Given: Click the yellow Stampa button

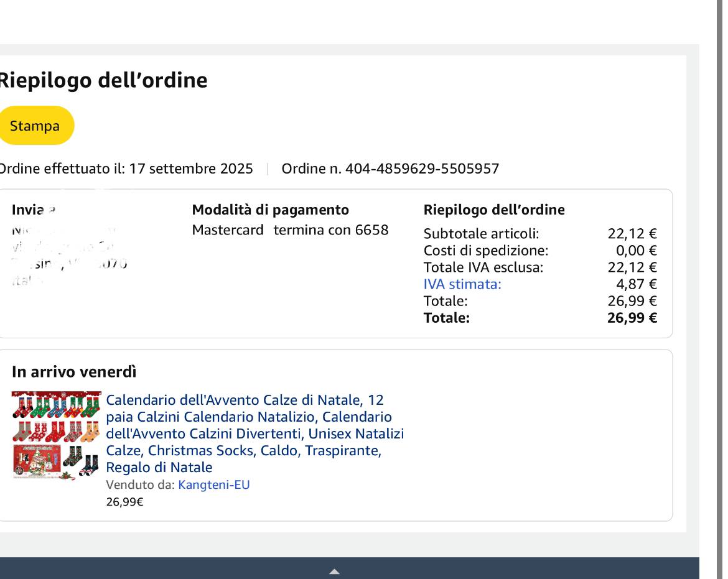Looking at the screenshot, I should point(35,126).
